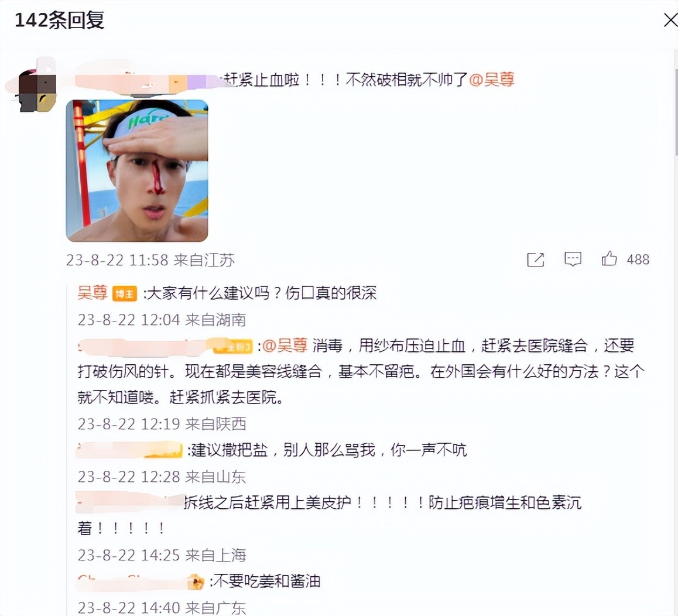Click the emoji badge before 不要吃姜和酱油
This screenshot has width=678, height=616.
click(x=196, y=582)
